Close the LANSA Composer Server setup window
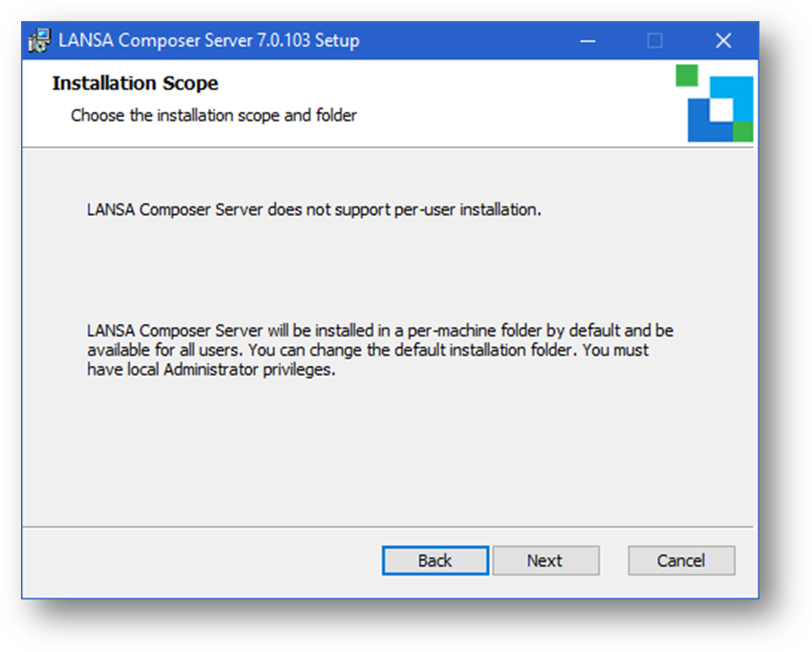The height and width of the screenshot is (652, 812). click(x=723, y=41)
